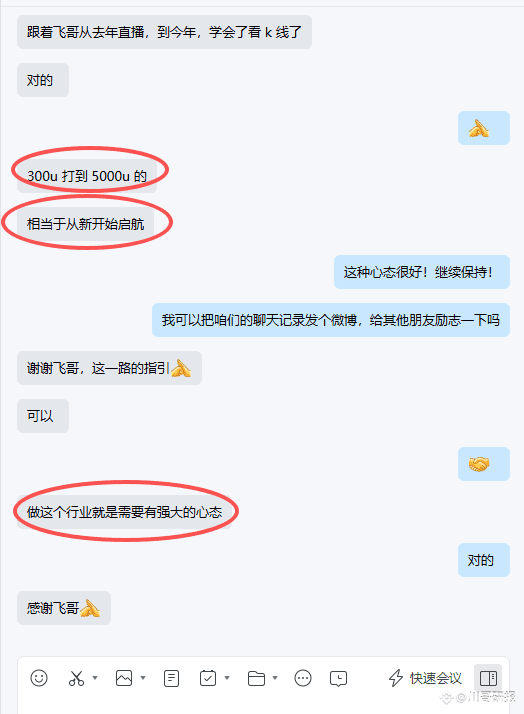Expand the task options dropdown arrow

coord(227,678)
